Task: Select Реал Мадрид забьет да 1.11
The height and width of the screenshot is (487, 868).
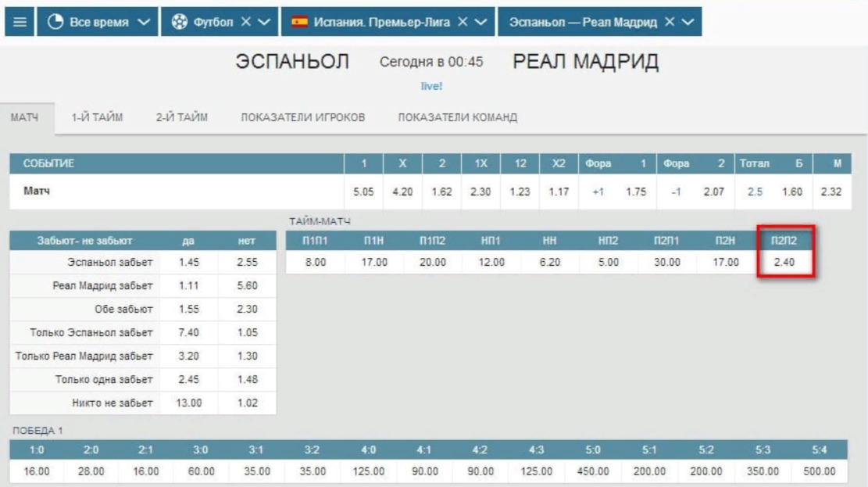Action: pos(189,286)
